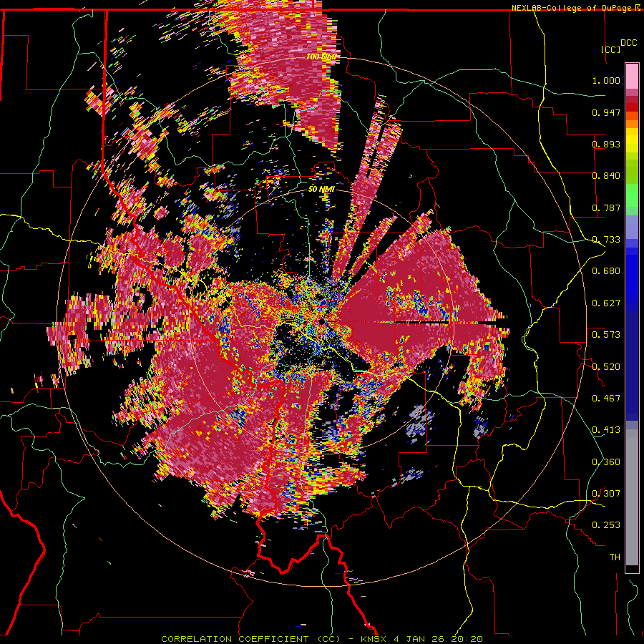
Task: Select the 0.520 scale value
Action: [x=606, y=367]
